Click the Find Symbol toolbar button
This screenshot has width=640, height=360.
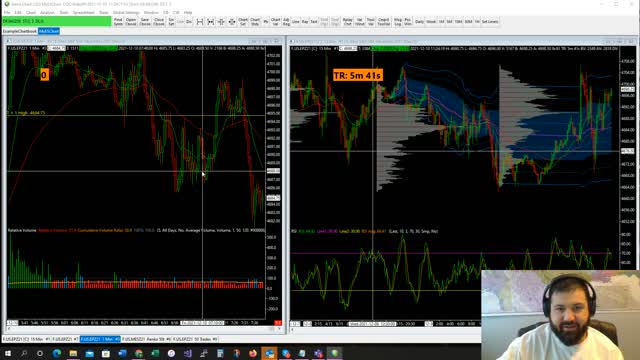pos(118,22)
